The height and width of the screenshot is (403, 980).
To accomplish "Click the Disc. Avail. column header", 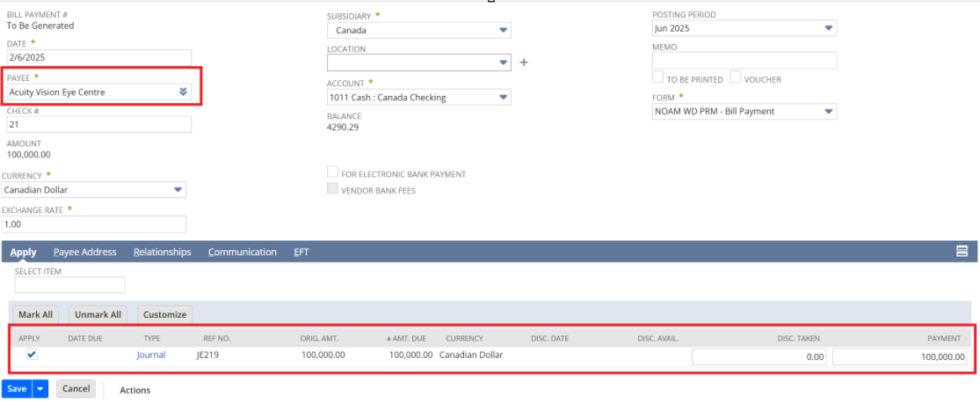I will [658, 339].
